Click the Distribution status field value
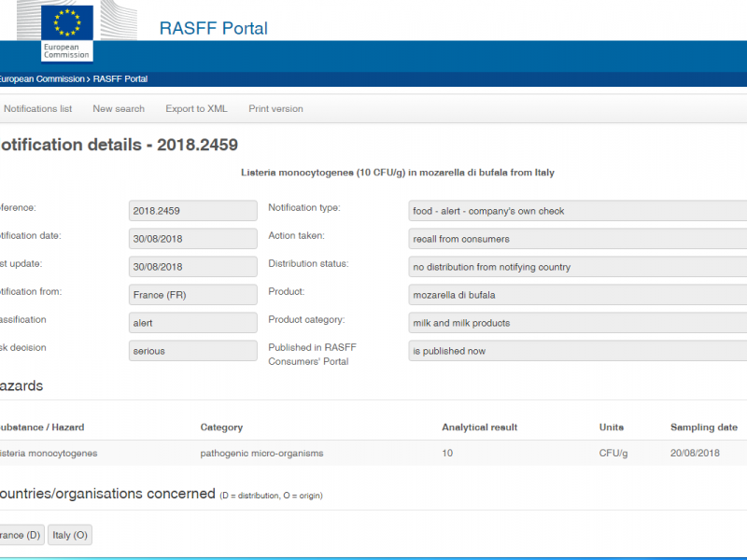The height and width of the screenshot is (560, 747). point(577,267)
